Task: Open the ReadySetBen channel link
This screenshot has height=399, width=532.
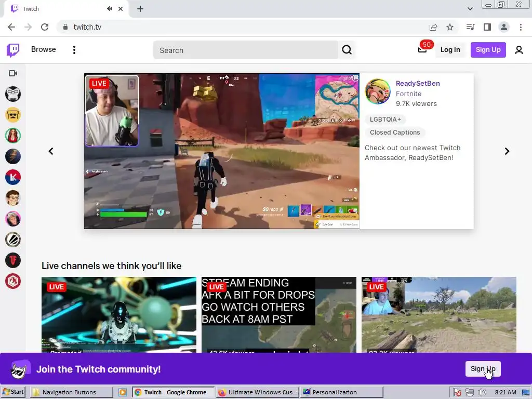Action: (418, 84)
